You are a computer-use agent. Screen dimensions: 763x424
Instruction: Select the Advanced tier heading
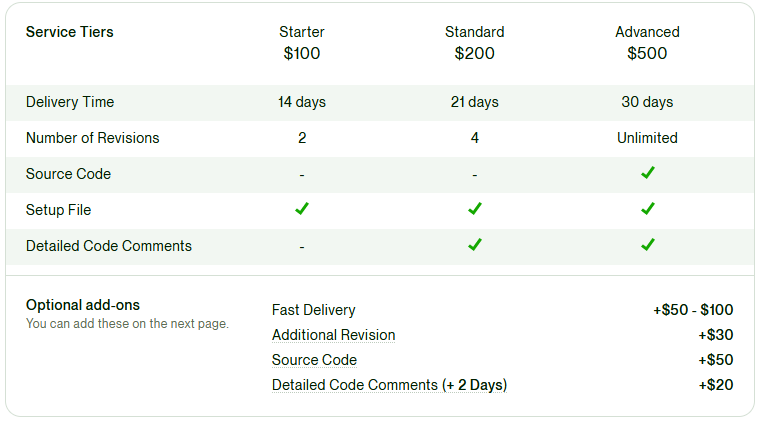pyautogui.click(x=647, y=32)
